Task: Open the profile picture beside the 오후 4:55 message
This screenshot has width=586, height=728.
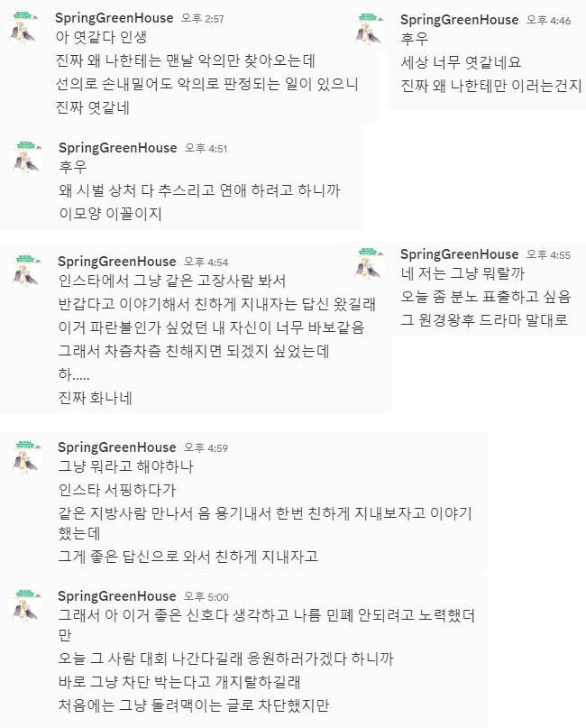Action: click(370, 263)
